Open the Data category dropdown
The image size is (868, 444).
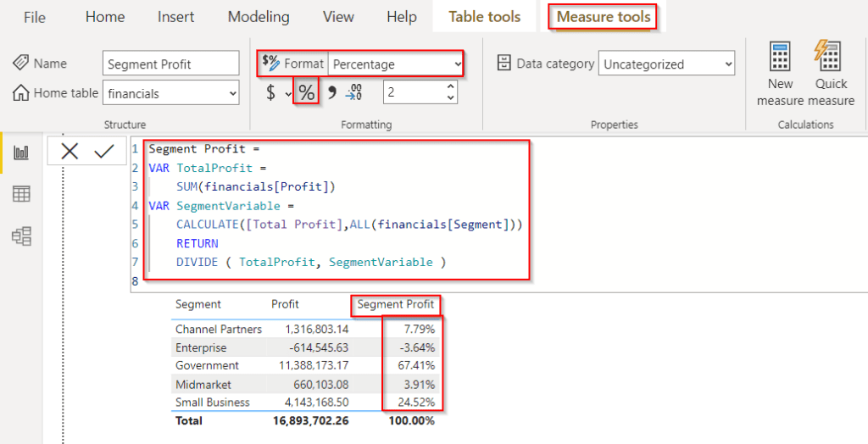[666, 64]
